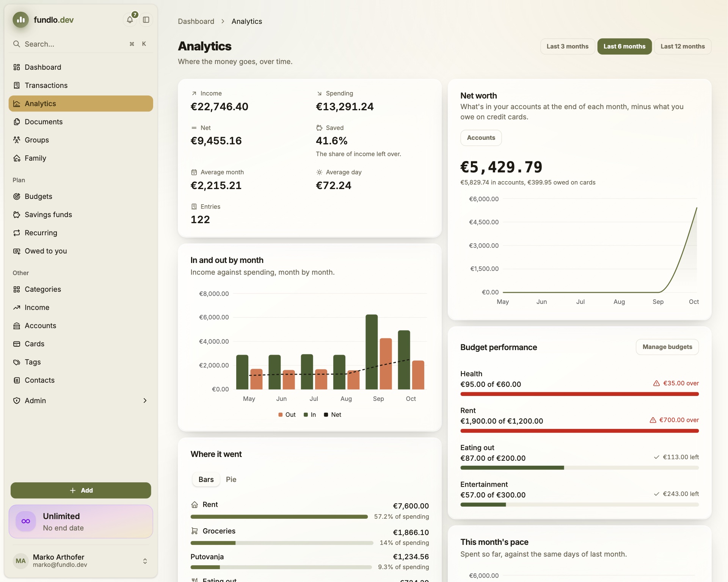
Task: Click the Add button
Action: point(81,490)
